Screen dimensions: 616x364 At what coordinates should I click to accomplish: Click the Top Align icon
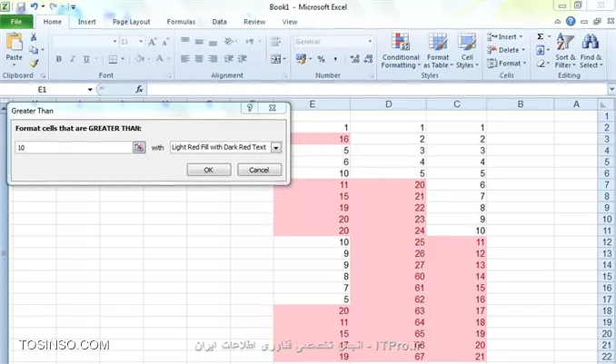coord(185,41)
